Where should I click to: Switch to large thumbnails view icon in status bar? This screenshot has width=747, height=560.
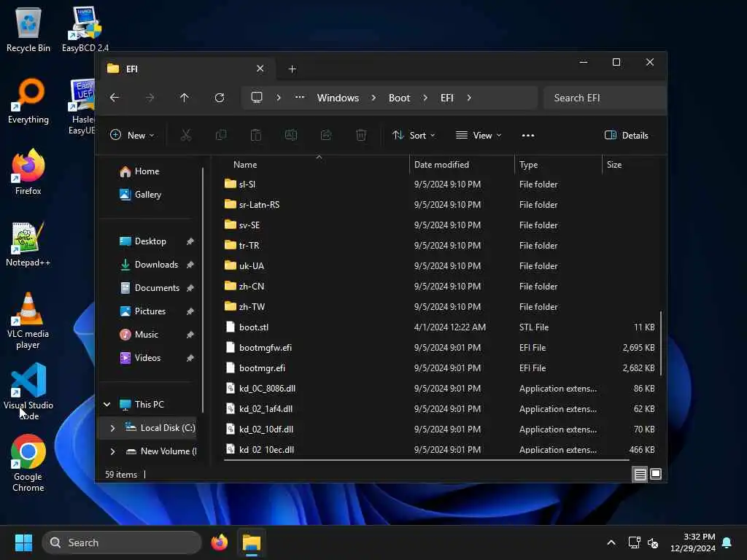coord(656,474)
